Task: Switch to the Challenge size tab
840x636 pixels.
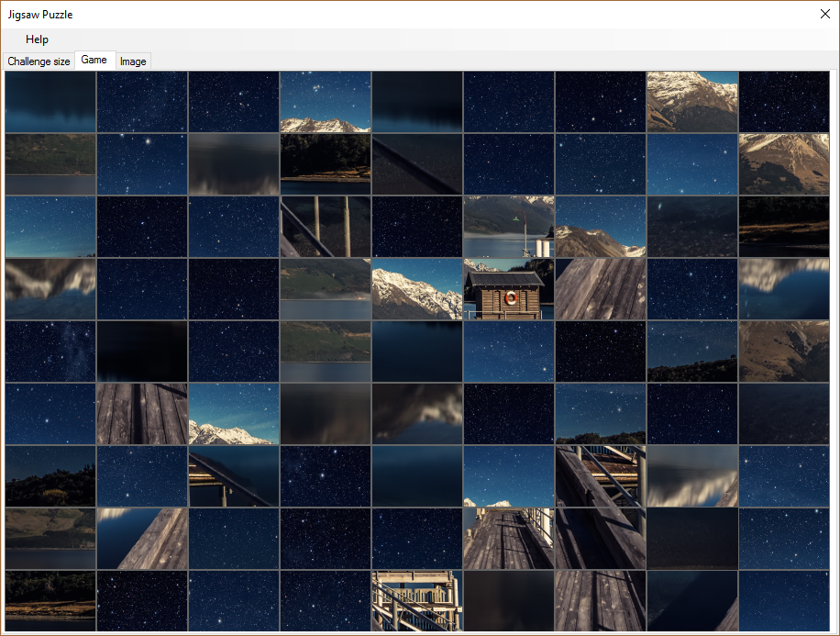Action: tap(39, 61)
